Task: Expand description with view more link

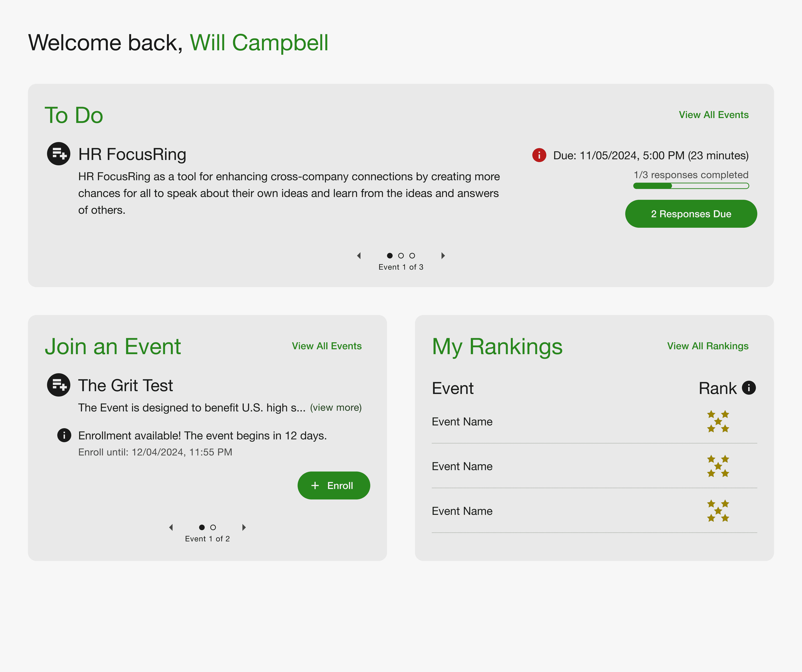Action: [335, 407]
